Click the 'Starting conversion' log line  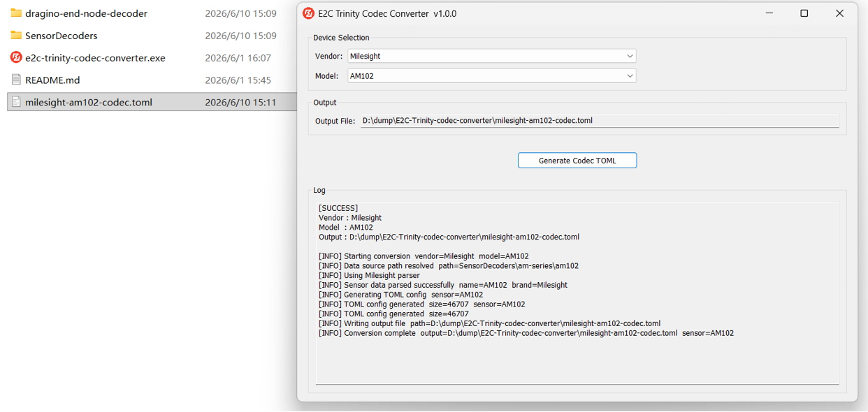[x=424, y=256]
